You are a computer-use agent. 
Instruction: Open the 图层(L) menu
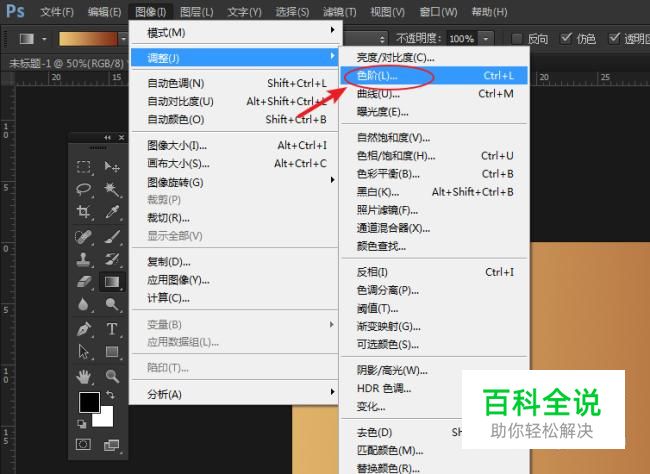(197, 12)
